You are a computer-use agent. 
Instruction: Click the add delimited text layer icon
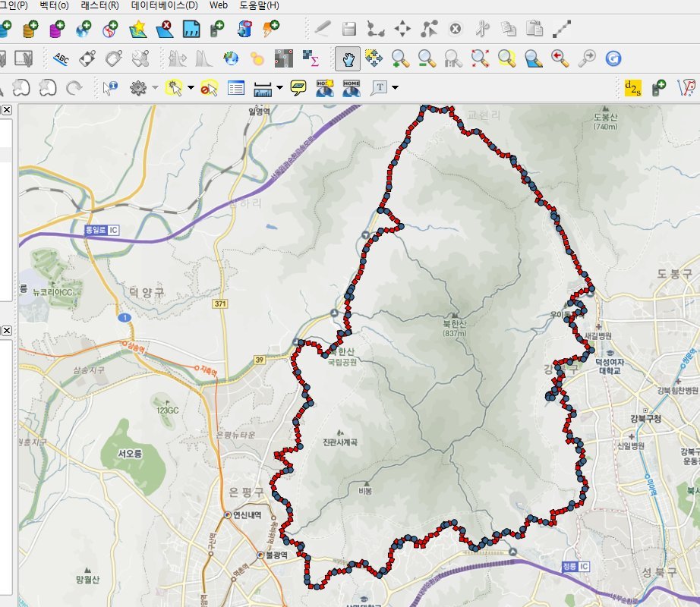[x=191, y=29]
